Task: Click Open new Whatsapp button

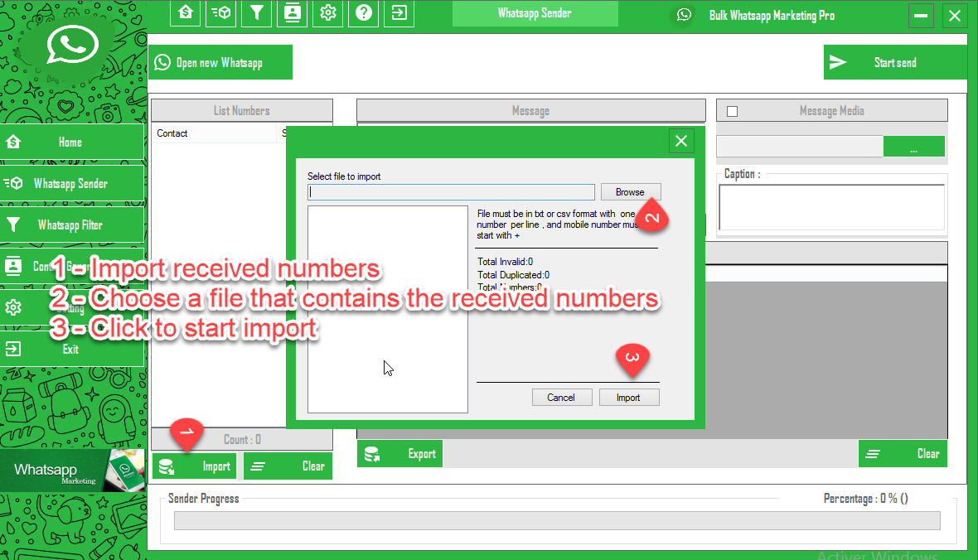Action: (220, 62)
